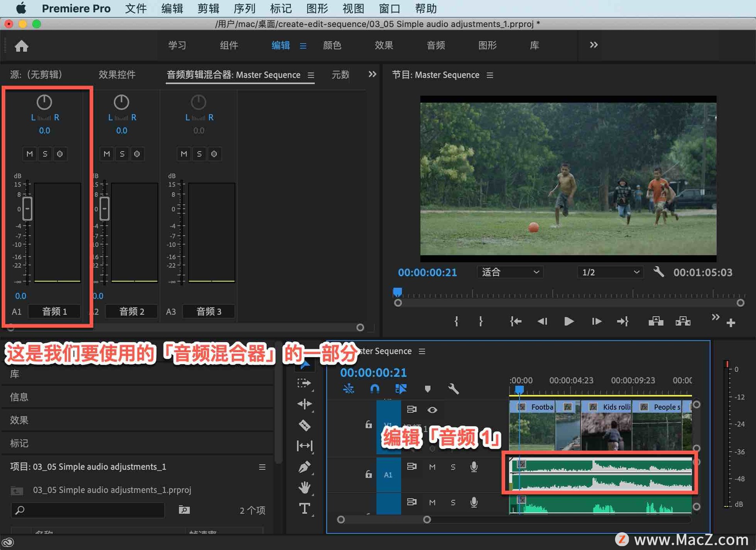Click the Add Marker icon above the timeline
Image resolution: width=756 pixels, height=550 pixels.
(x=428, y=389)
